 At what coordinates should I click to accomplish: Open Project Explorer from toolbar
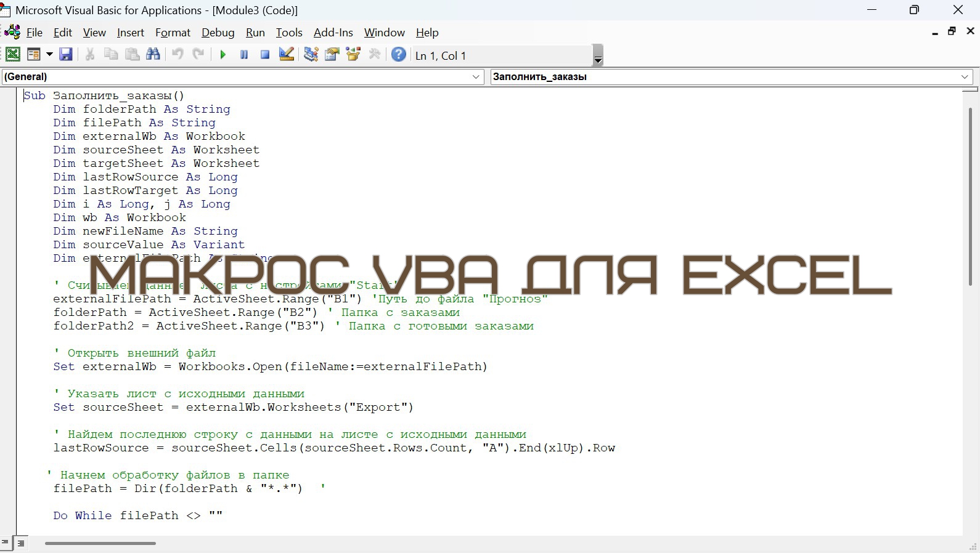tap(311, 55)
